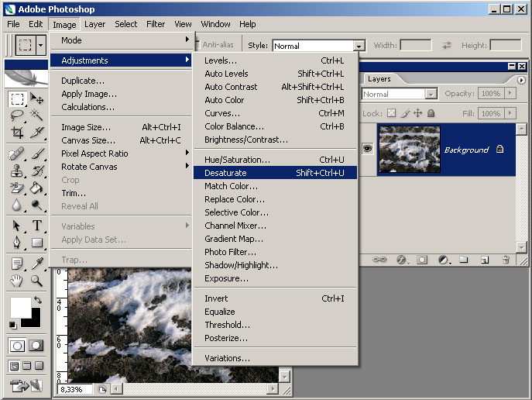Open the Style dropdown set to Normal
Screen dimensions: 532x400
[359, 46]
